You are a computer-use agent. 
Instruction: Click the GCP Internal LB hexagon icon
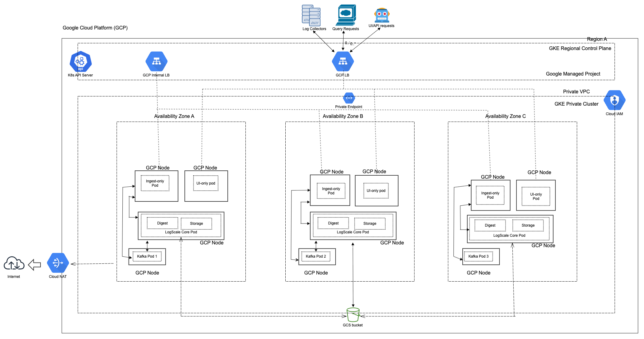click(x=156, y=61)
